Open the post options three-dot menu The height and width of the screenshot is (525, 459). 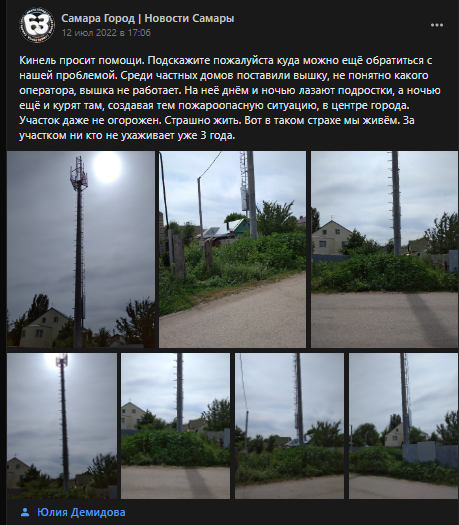[x=437, y=25]
